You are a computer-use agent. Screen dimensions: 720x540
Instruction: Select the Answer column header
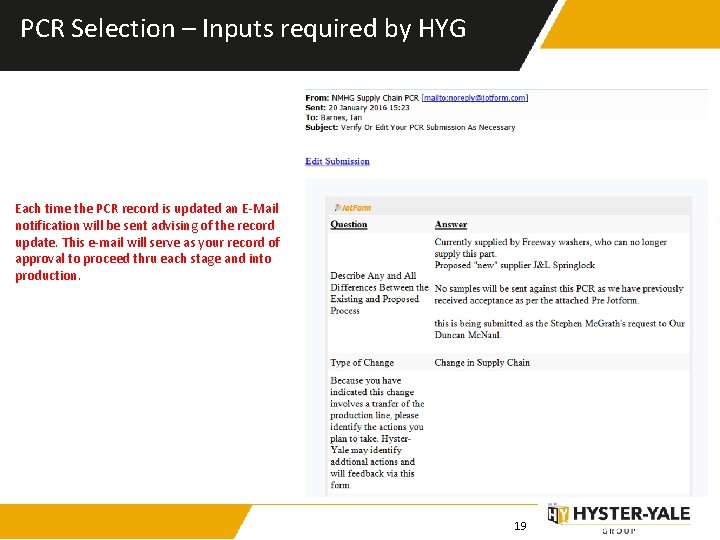[450, 224]
